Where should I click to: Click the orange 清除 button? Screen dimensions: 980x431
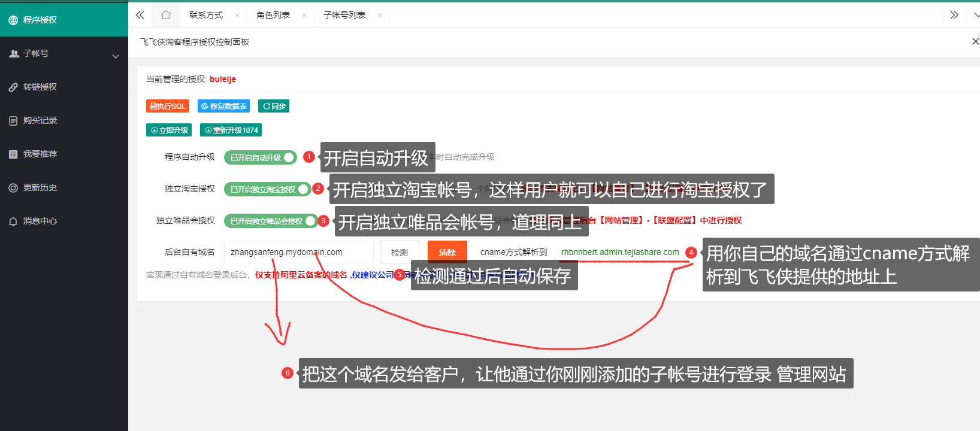(x=447, y=253)
